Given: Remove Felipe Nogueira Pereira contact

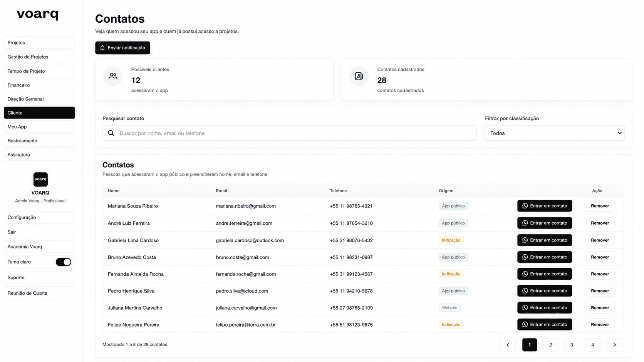Looking at the screenshot, I should pos(600,325).
